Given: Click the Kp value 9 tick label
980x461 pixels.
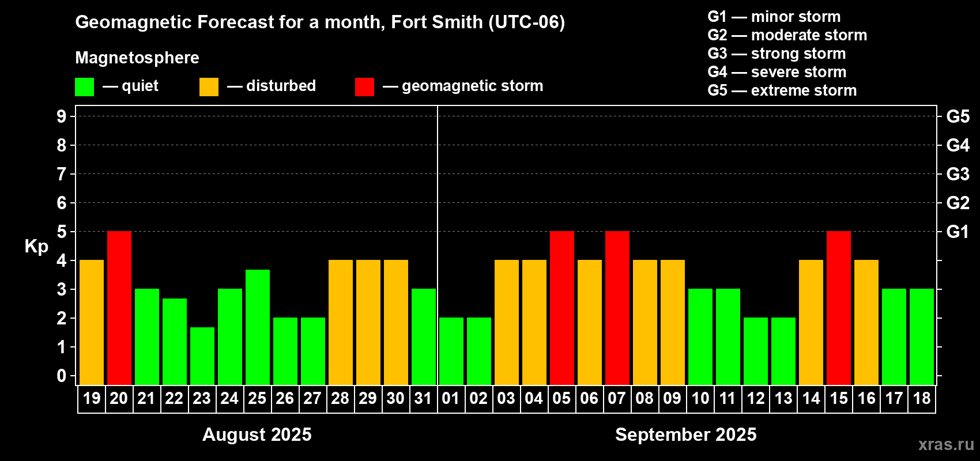Looking at the screenshot, I should click(x=62, y=116).
